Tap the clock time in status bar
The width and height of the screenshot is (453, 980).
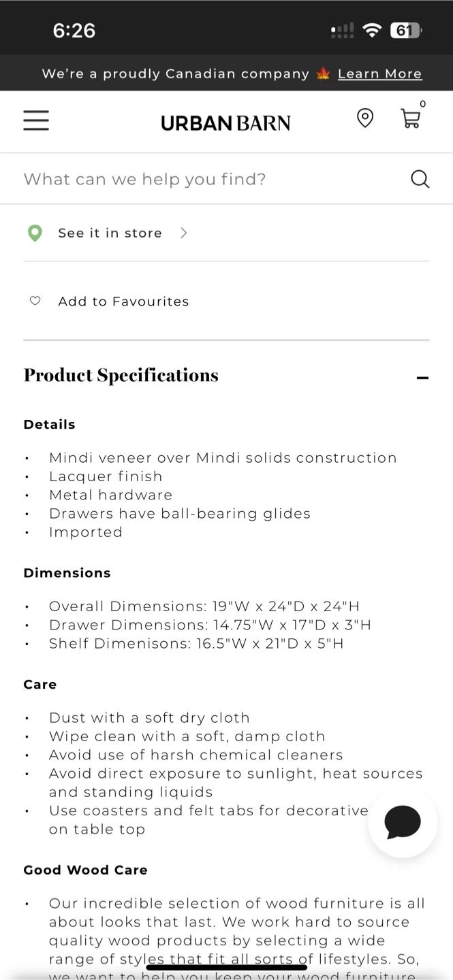[x=74, y=31]
